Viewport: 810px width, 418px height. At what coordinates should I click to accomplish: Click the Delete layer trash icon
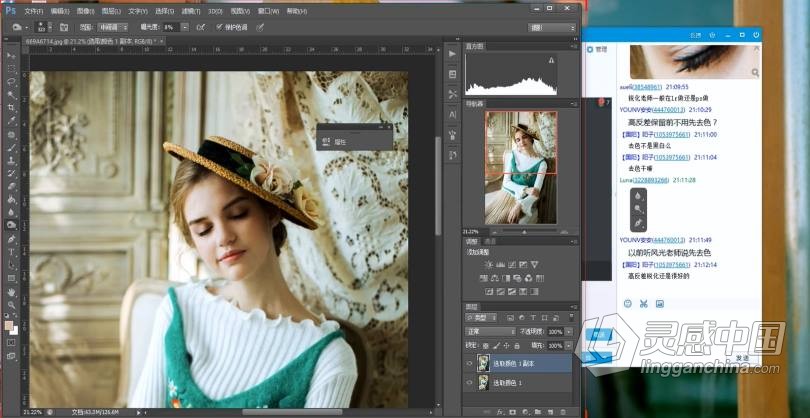563,412
